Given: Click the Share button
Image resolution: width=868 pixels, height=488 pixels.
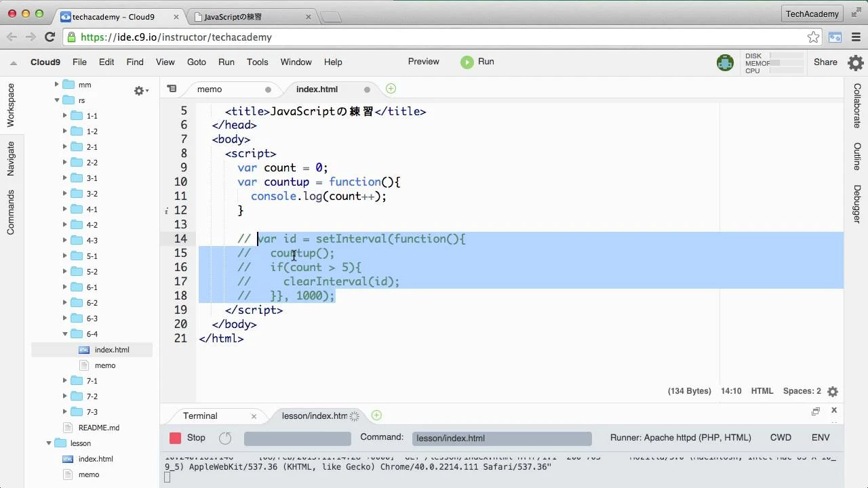Looking at the screenshot, I should pos(825,62).
